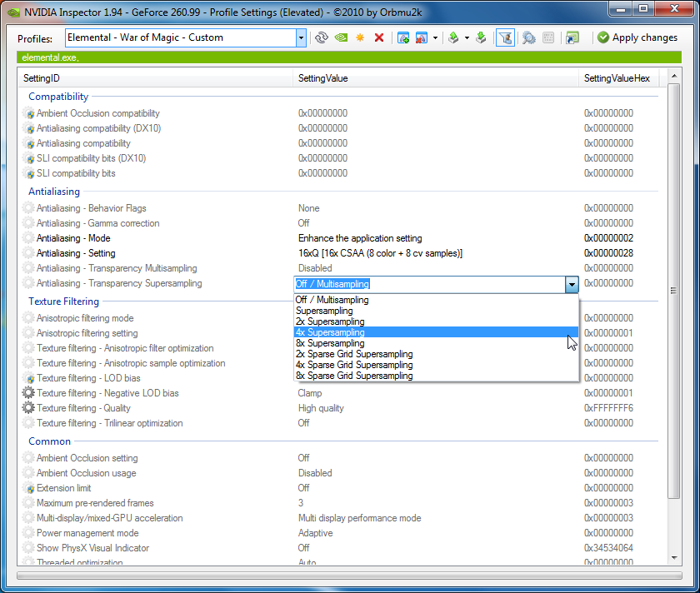The image size is (700, 593).
Task: Open dropdown arrow beside export profiles icon
Action: click(x=467, y=37)
